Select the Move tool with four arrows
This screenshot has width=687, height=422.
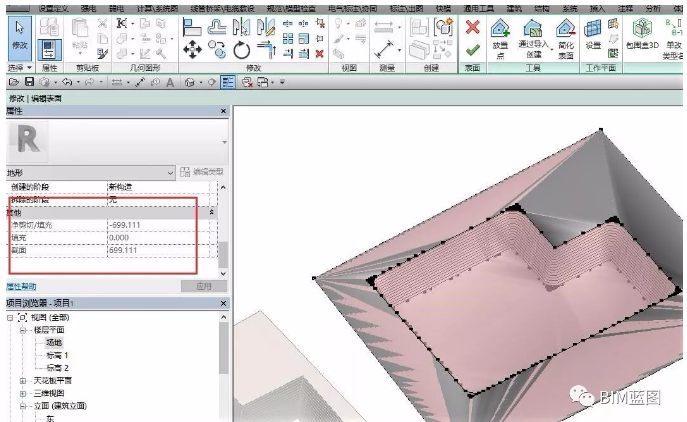pyautogui.click(x=192, y=50)
